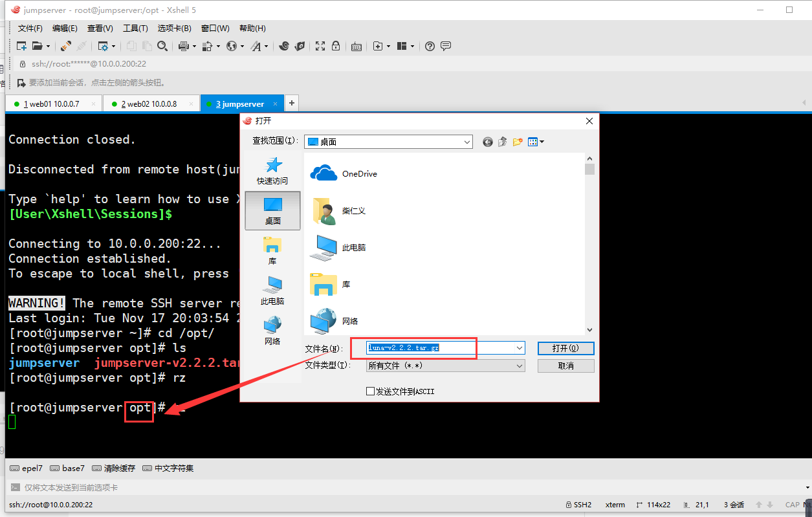This screenshot has width=812, height=517.
Task: Click the 打开(O) button
Action: [565, 348]
